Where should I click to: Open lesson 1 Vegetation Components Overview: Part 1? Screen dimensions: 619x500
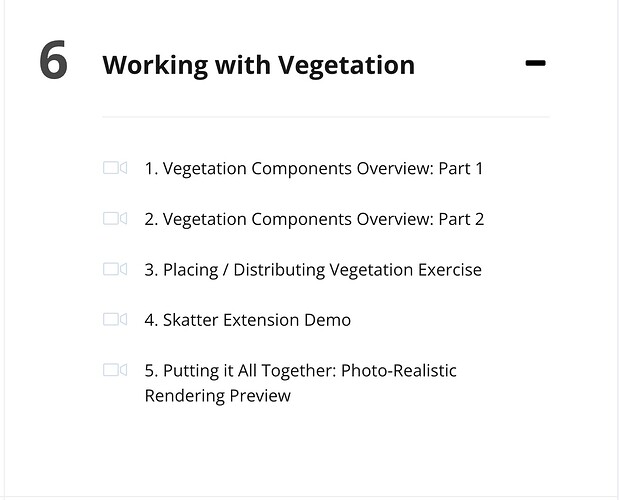click(x=314, y=169)
